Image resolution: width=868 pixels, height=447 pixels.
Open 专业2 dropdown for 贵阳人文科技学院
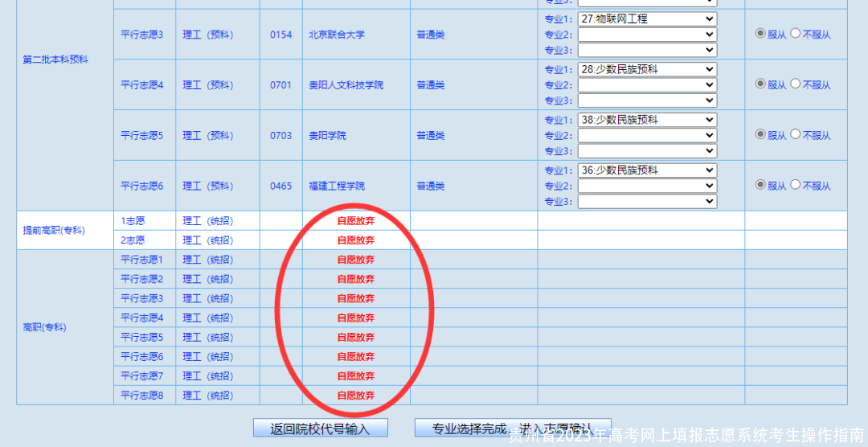point(647,84)
